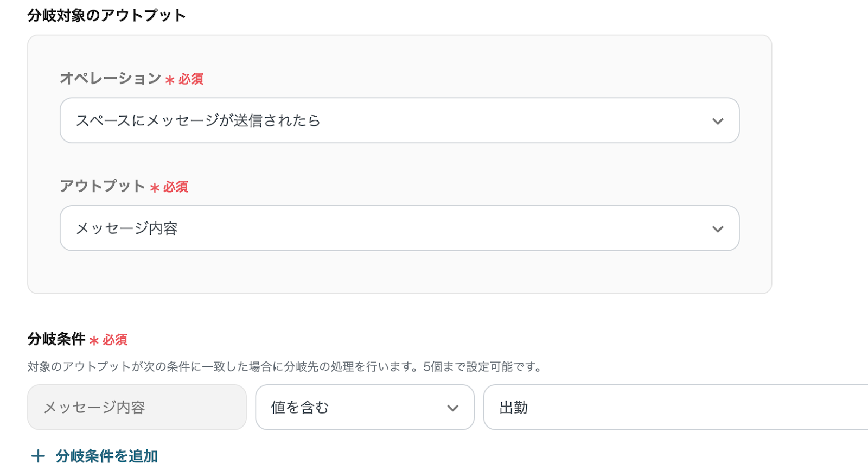Click the chevron arrow in the オペレーション dropdown
Image resolution: width=868 pixels, height=470 pixels.
(x=718, y=121)
